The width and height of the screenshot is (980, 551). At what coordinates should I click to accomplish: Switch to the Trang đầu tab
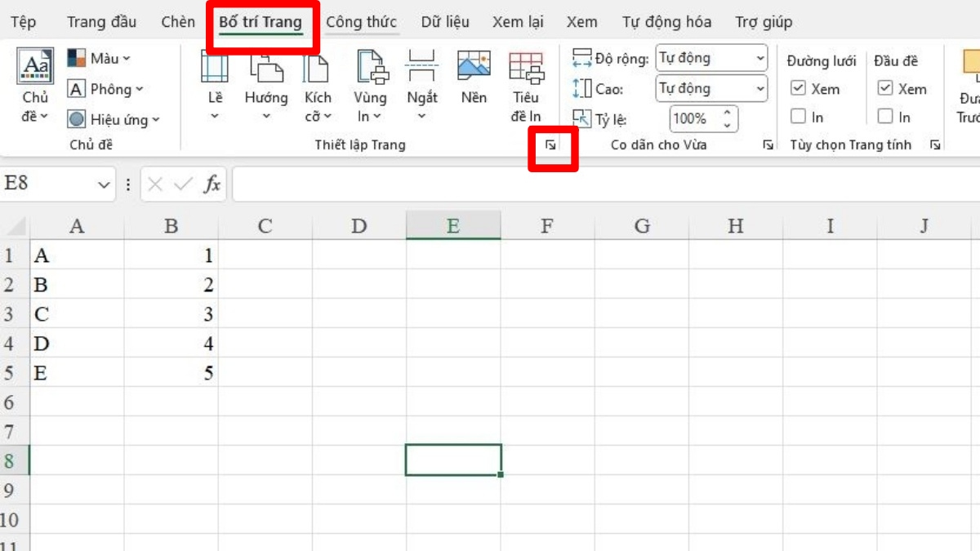(x=102, y=22)
